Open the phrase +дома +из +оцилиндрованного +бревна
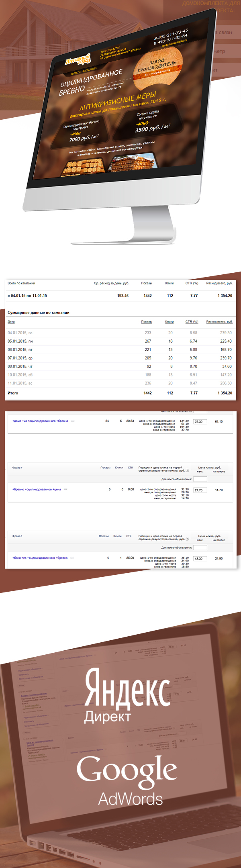The width and height of the screenshot is (241, 868). coord(40,421)
